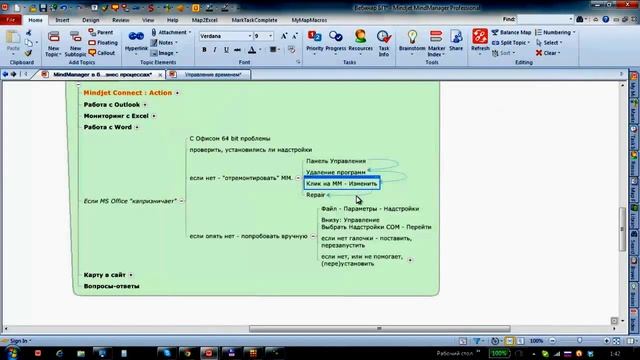640x360 pixels.
Task: Switch to the Insert ribbon tab
Action: (x=62, y=20)
